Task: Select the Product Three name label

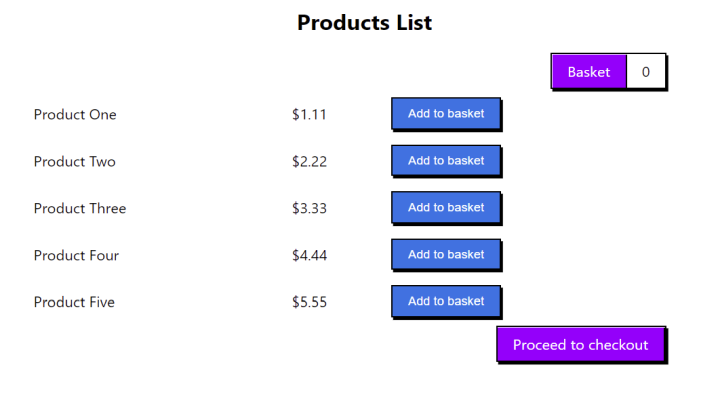Action: pyautogui.click(x=80, y=209)
